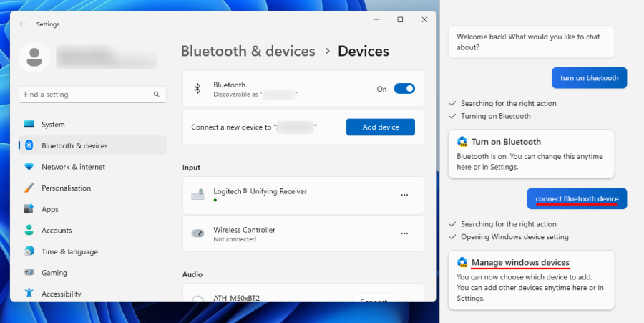The width and height of the screenshot is (644, 323).
Task: Click the search magnifier icon
Action: (157, 95)
